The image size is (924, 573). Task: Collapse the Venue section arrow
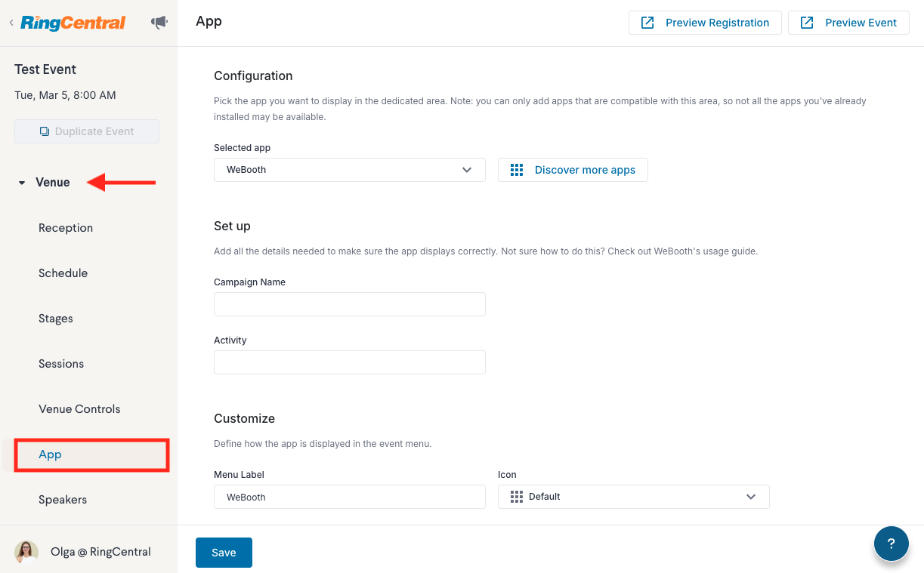(22, 183)
